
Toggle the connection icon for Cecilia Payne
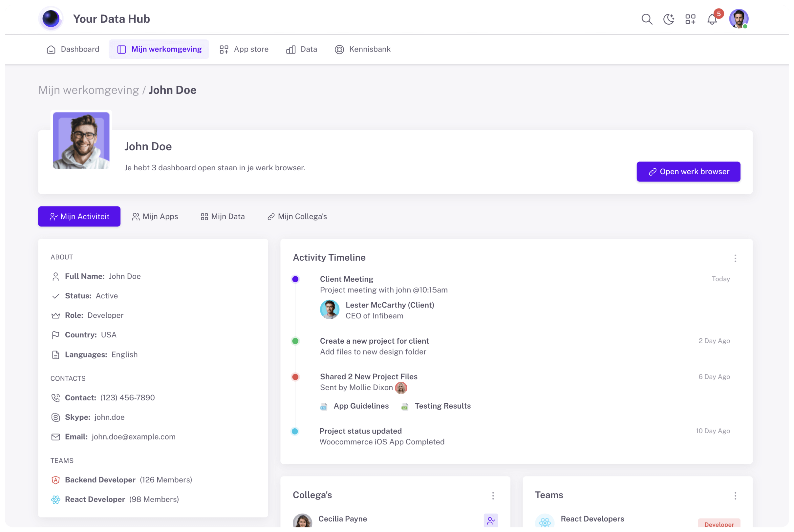[x=491, y=520]
